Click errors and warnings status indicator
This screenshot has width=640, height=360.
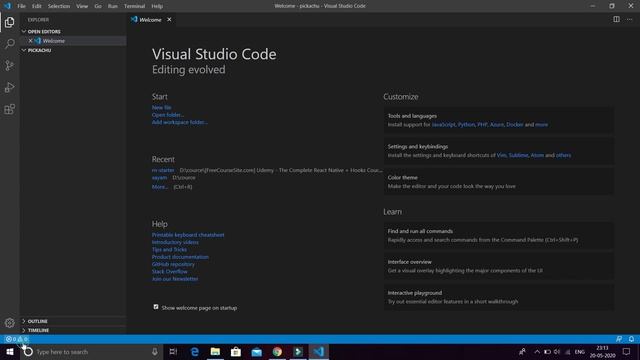pos(17,339)
